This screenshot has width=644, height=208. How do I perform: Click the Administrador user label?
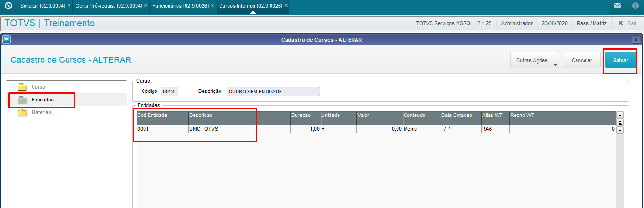coord(517,23)
